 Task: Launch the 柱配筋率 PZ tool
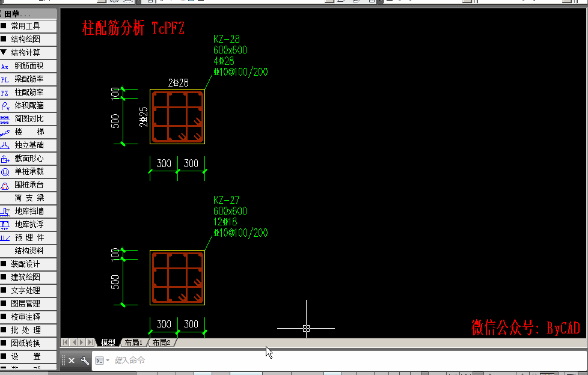point(28,93)
